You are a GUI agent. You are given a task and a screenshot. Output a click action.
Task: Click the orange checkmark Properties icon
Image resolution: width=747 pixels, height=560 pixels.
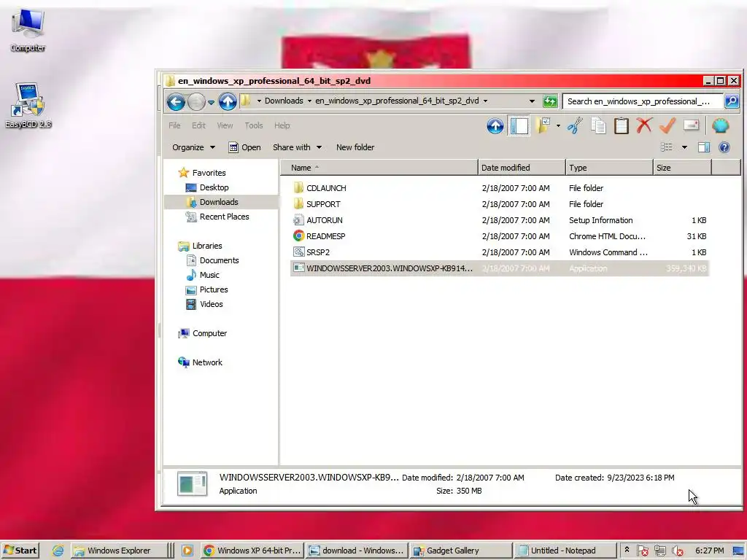click(667, 125)
